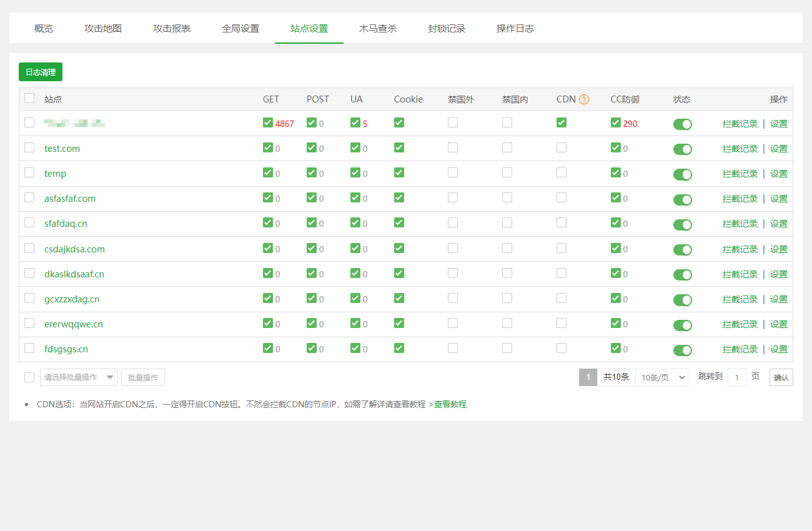Expand the 10条/页 page size dropdown
Screen dimensions: 812x531
(661, 377)
